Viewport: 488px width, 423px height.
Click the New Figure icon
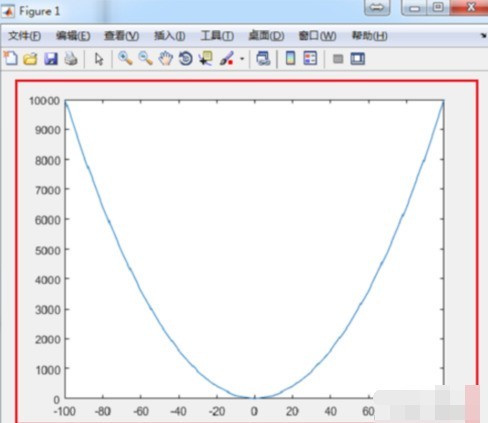pyautogui.click(x=11, y=58)
